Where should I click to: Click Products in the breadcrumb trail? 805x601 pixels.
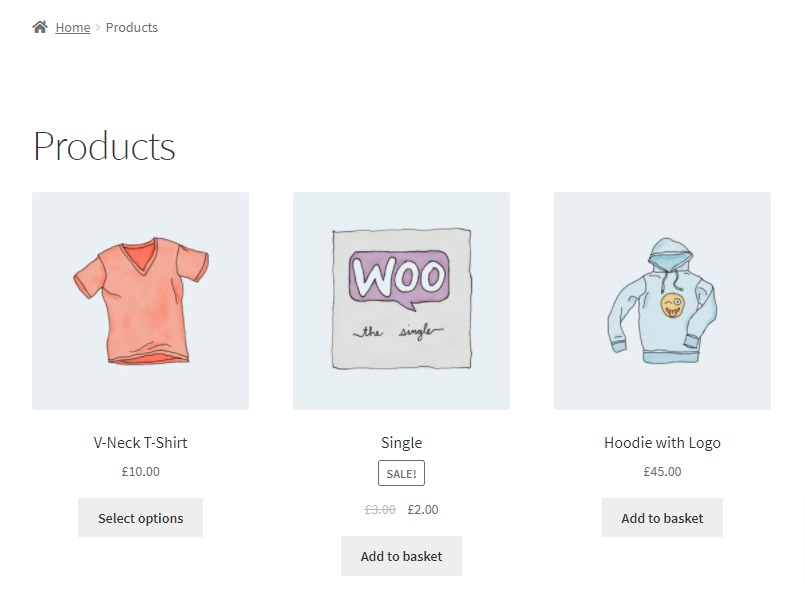(x=132, y=27)
